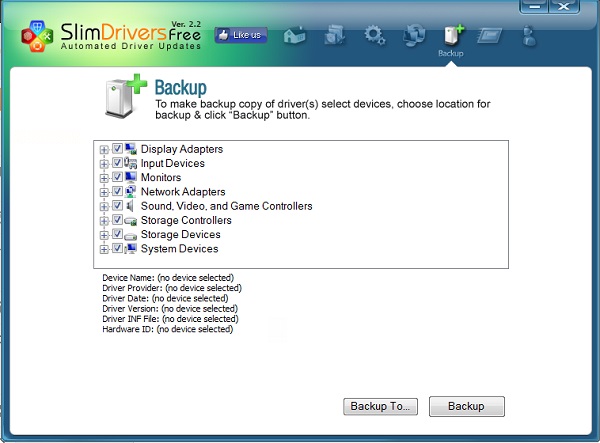Toggle the Storage Controllers checkbox

[x=117, y=220]
